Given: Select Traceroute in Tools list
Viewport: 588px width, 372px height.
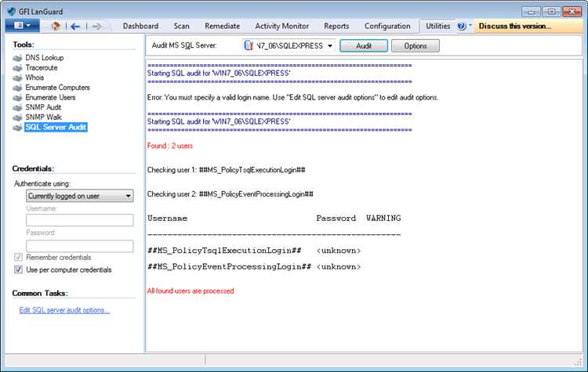Looking at the screenshot, I should 42,67.
